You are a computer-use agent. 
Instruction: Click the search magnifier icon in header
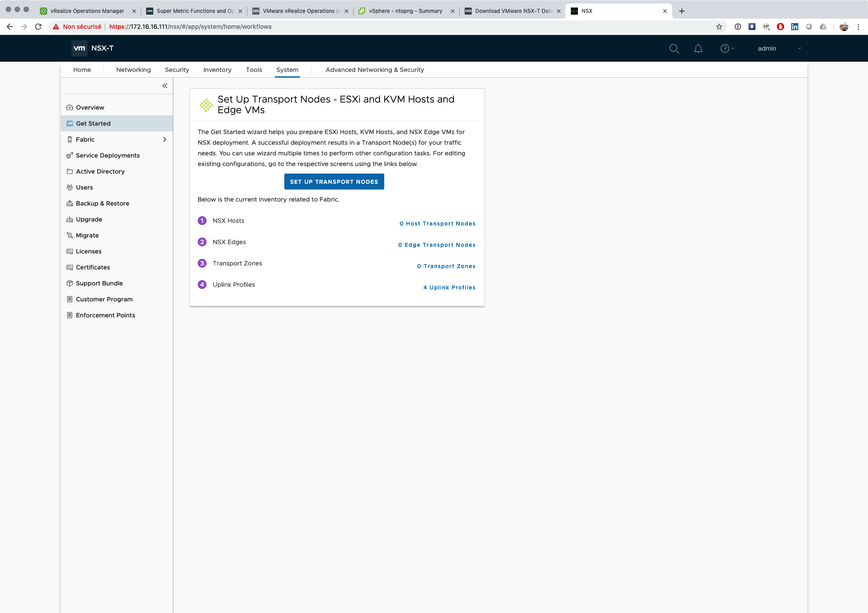point(674,48)
